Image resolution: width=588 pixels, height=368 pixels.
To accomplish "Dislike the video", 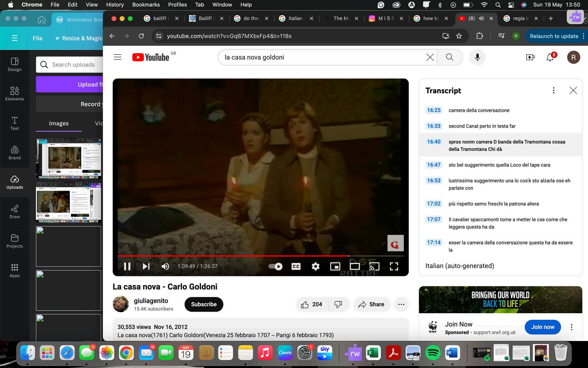I will click(339, 304).
